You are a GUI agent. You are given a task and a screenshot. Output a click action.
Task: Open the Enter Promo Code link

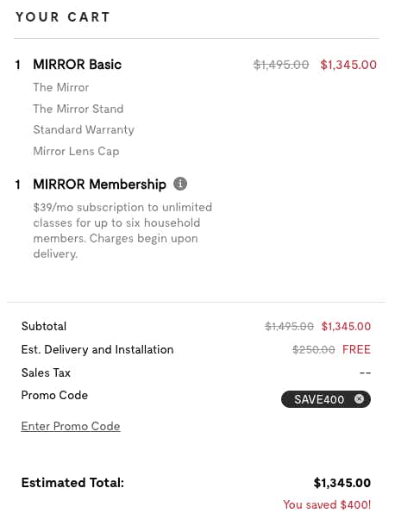click(71, 426)
